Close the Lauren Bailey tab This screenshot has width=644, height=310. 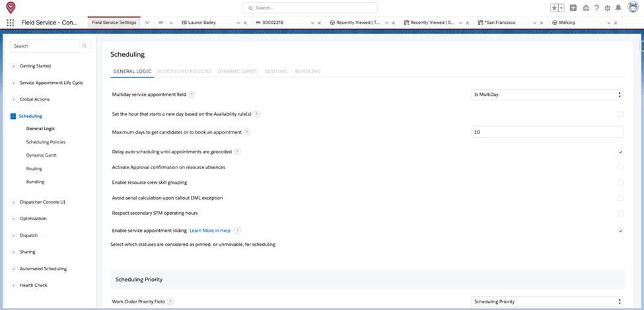point(245,23)
